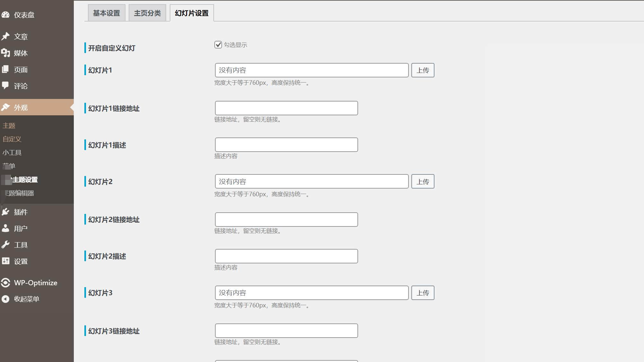Click the 收起菜单 label

(27, 299)
